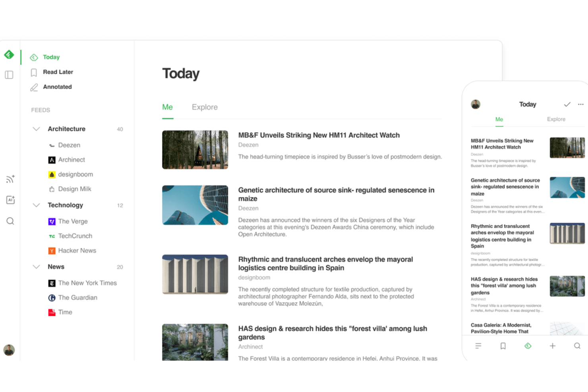Open the Deezen feed
The height and width of the screenshot is (392, 588).
click(x=69, y=145)
